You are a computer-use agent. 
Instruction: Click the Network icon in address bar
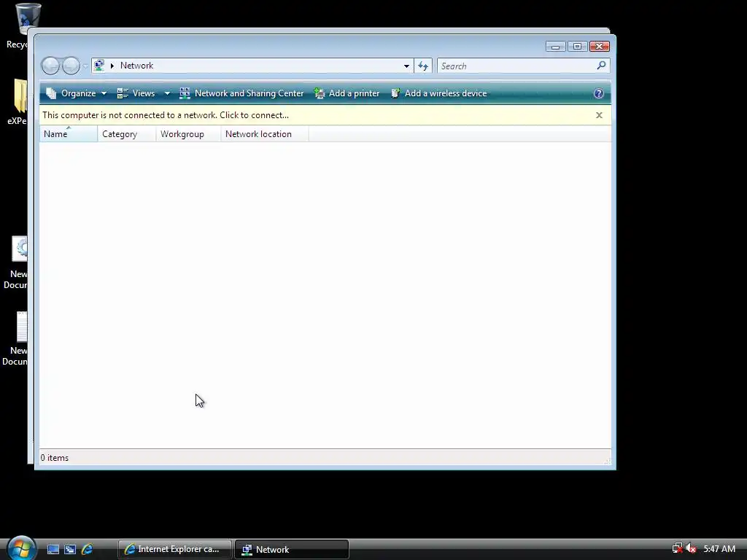(x=99, y=65)
